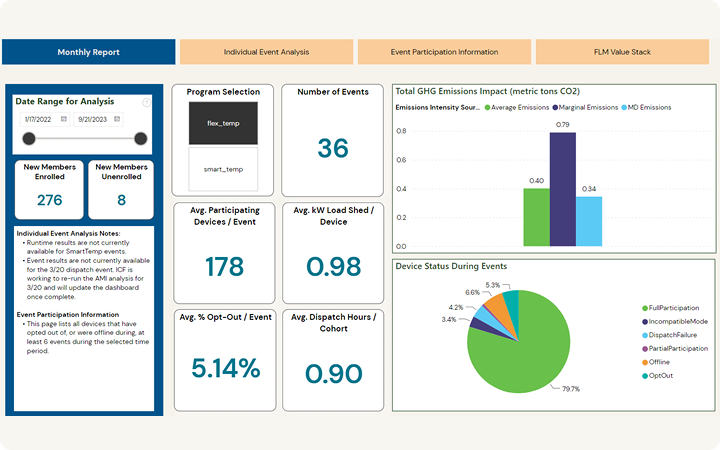Go to the FLM Value Stack tab
720x450 pixels.
coord(622,51)
